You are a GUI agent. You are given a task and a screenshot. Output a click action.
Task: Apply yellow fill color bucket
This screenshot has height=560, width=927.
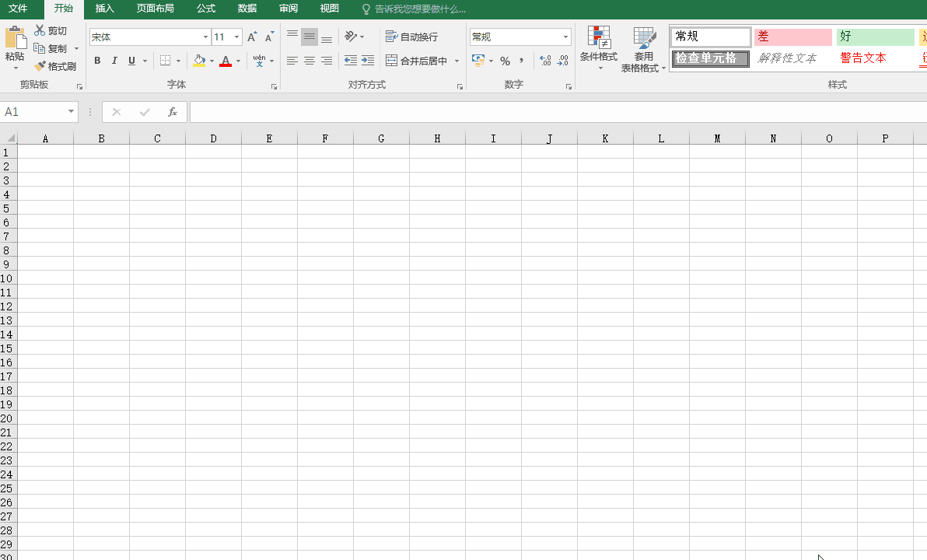199,61
